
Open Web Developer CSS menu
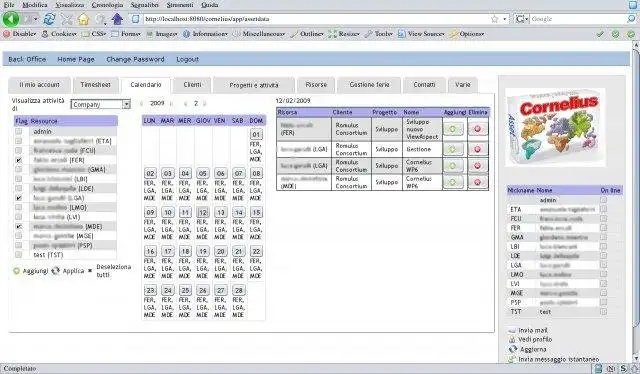[x=94, y=34]
